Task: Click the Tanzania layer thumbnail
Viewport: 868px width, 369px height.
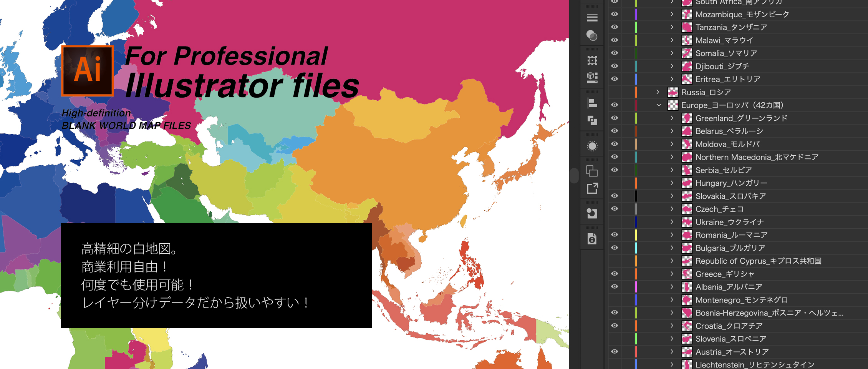Action: pyautogui.click(x=687, y=27)
